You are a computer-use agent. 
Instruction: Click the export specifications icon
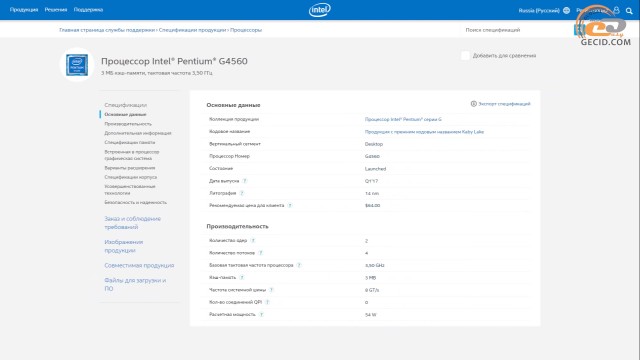point(473,104)
